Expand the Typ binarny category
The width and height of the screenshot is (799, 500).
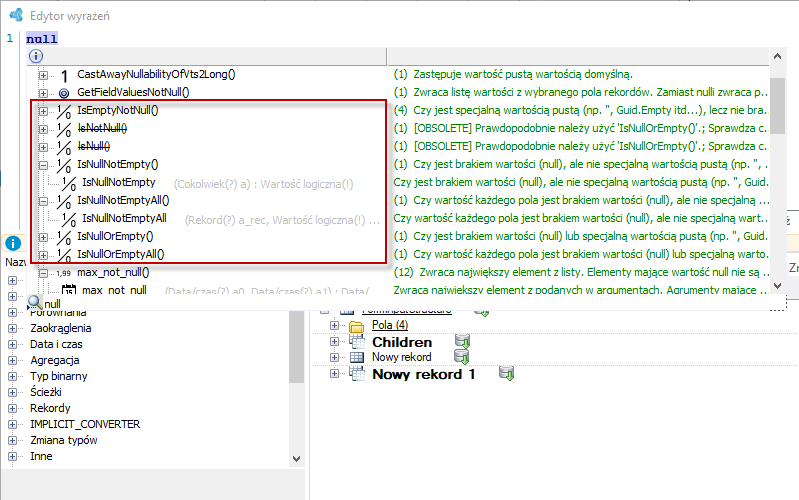(x=12, y=377)
